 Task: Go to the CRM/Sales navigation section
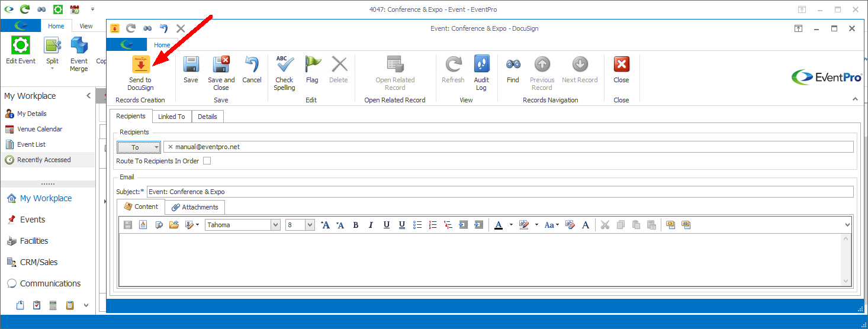coord(39,262)
